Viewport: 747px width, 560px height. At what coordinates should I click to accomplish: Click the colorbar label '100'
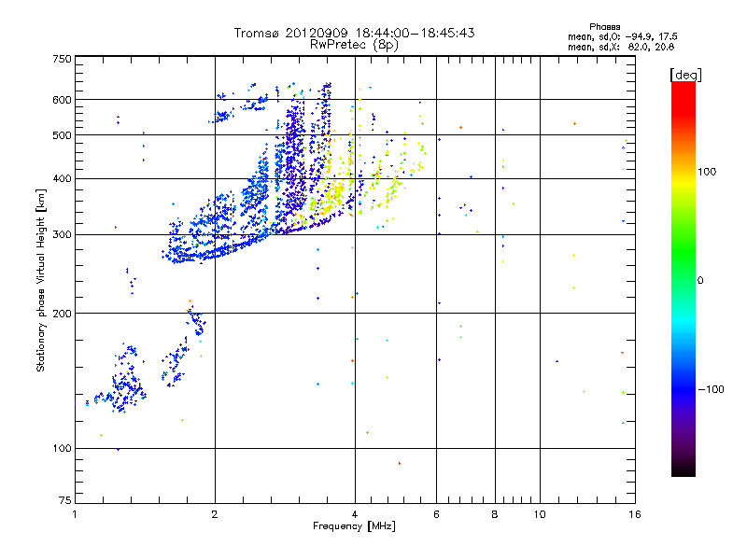707,172
